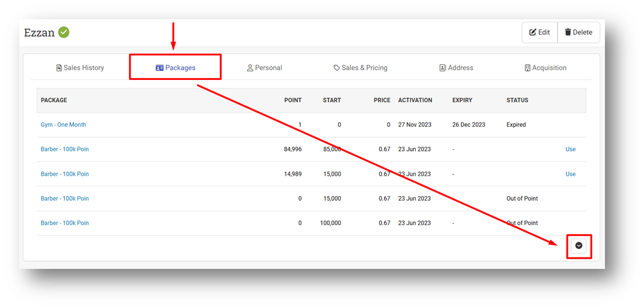644x308 pixels.
Task: Click the STATUS column header
Action: [x=517, y=100]
